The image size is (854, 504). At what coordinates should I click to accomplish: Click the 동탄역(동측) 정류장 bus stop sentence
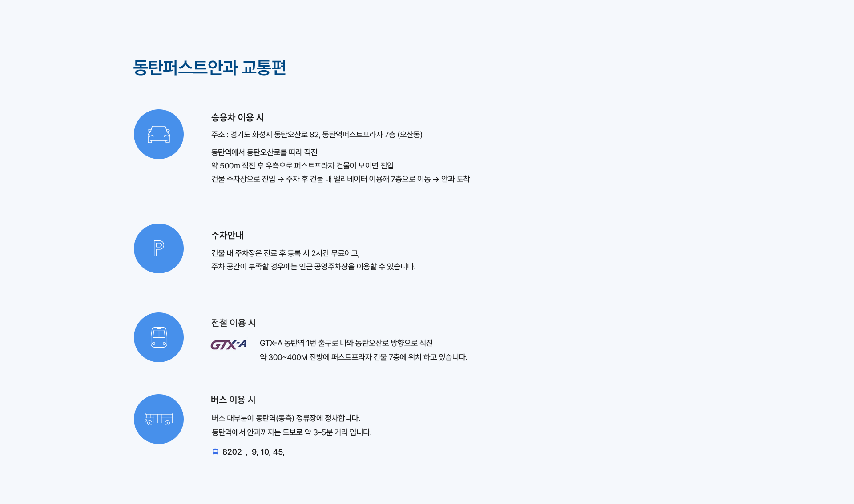tap(286, 418)
